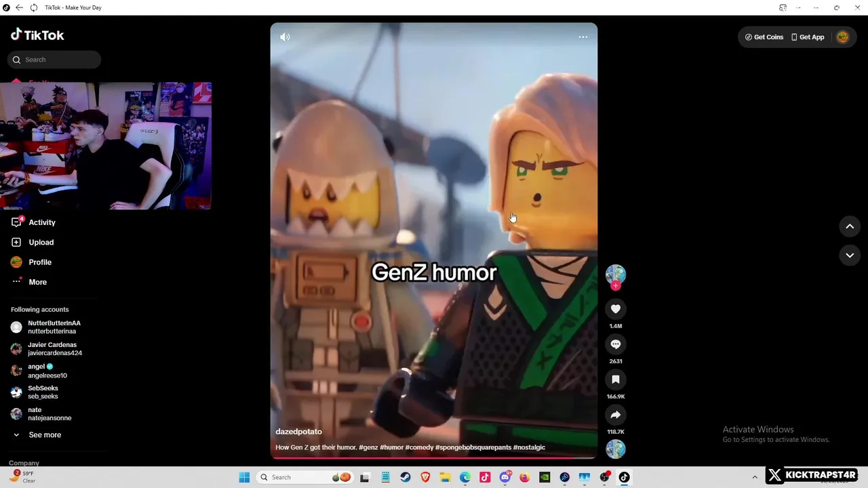Image resolution: width=868 pixels, height=488 pixels.
Task: Open the weather widget showing 59°F
Action: pyautogui.click(x=22, y=476)
